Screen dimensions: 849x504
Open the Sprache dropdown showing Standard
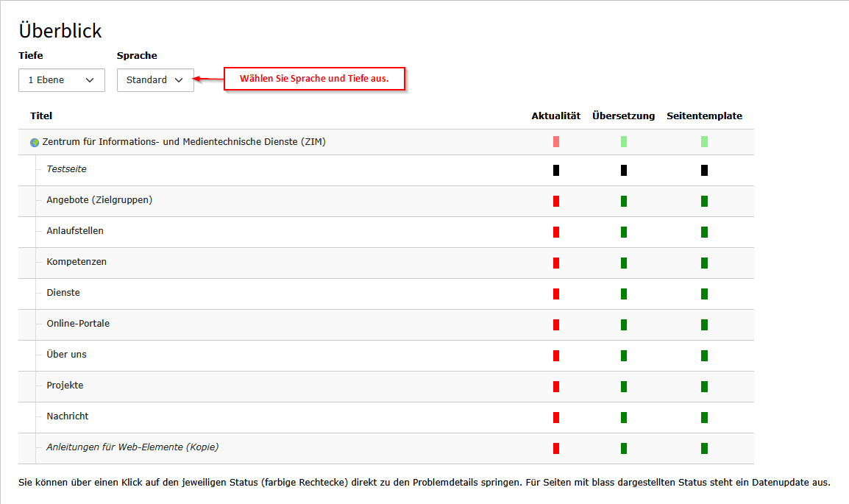pyautogui.click(x=155, y=80)
